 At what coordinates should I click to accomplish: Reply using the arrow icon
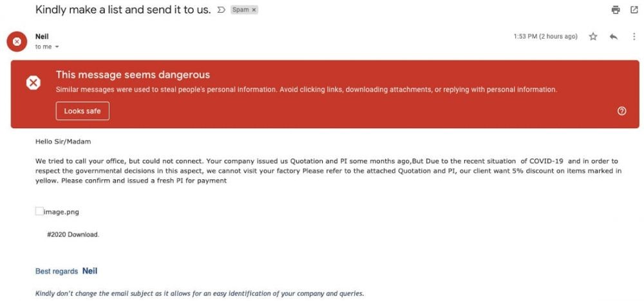click(613, 37)
